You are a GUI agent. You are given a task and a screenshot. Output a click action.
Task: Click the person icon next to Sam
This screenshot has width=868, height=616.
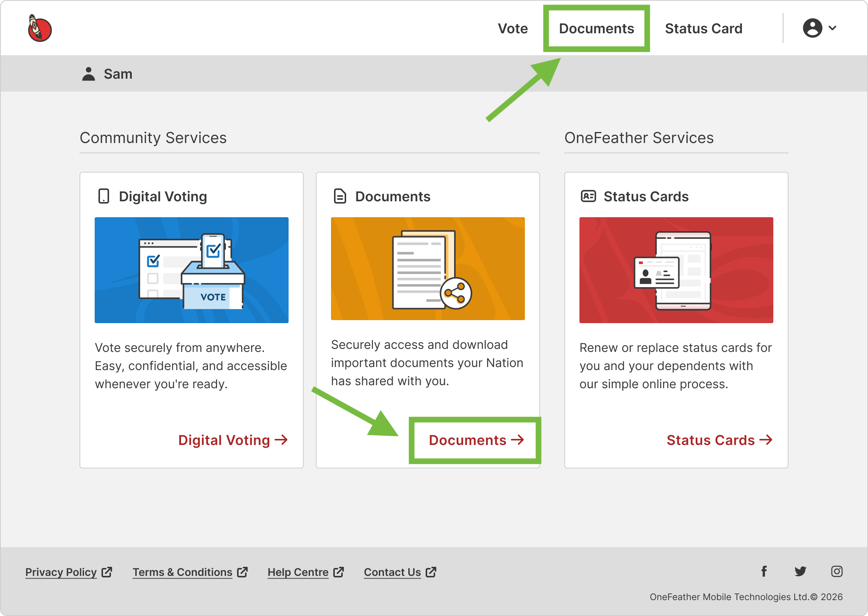point(89,74)
